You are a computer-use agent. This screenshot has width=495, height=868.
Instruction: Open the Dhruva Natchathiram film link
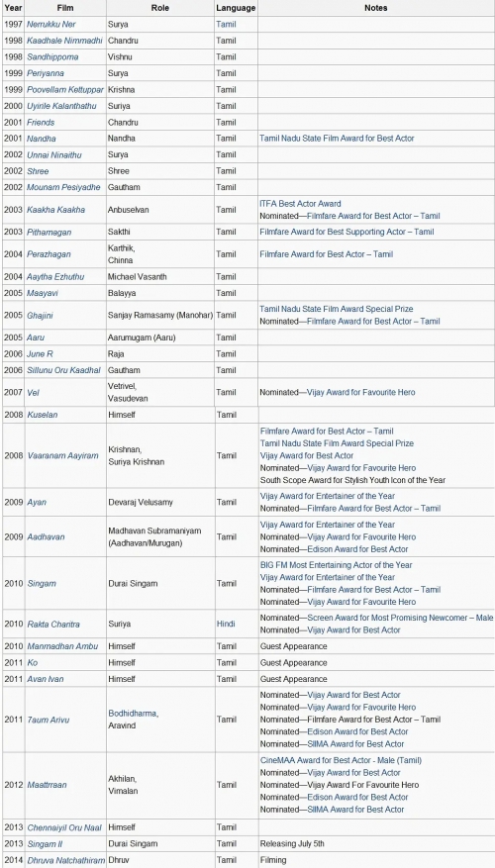coord(66,860)
